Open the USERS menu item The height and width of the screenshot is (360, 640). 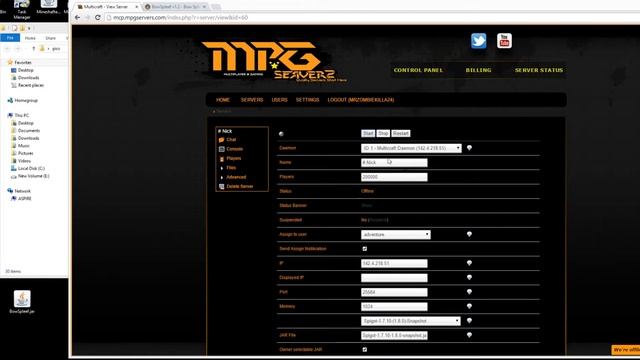(x=280, y=100)
